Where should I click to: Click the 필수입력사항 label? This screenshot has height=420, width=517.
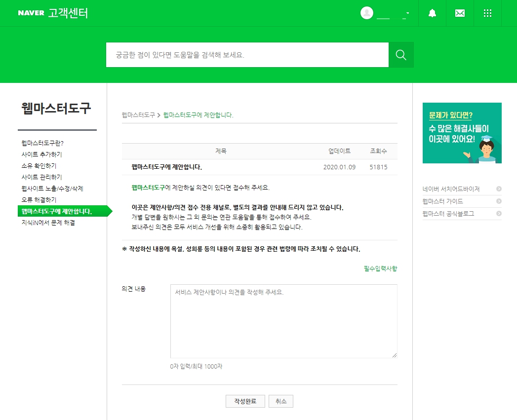click(381, 268)
